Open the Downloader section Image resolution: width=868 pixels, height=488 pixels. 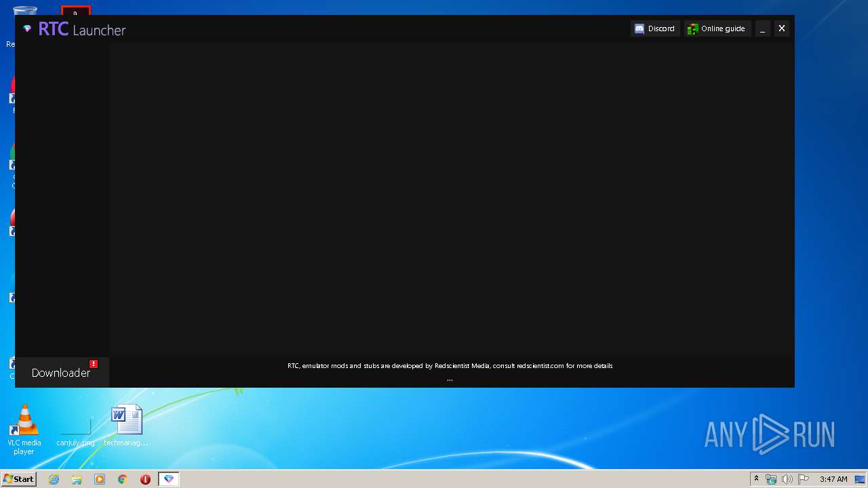62,372
